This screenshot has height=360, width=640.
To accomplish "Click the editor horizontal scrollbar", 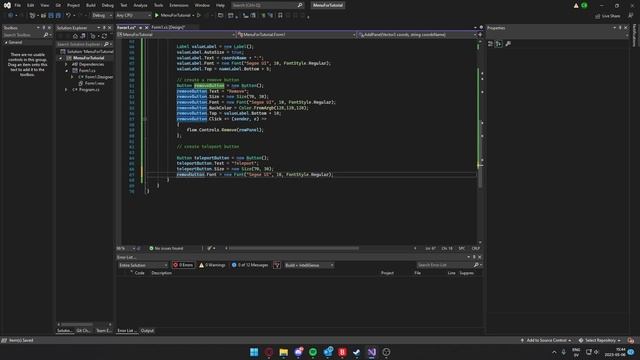I will click(x=293, y=248).
